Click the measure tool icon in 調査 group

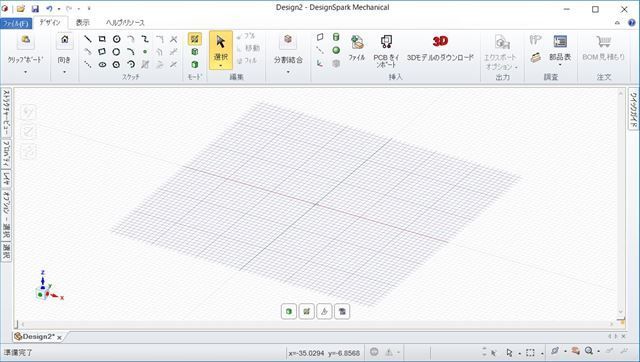coord(535,40)
